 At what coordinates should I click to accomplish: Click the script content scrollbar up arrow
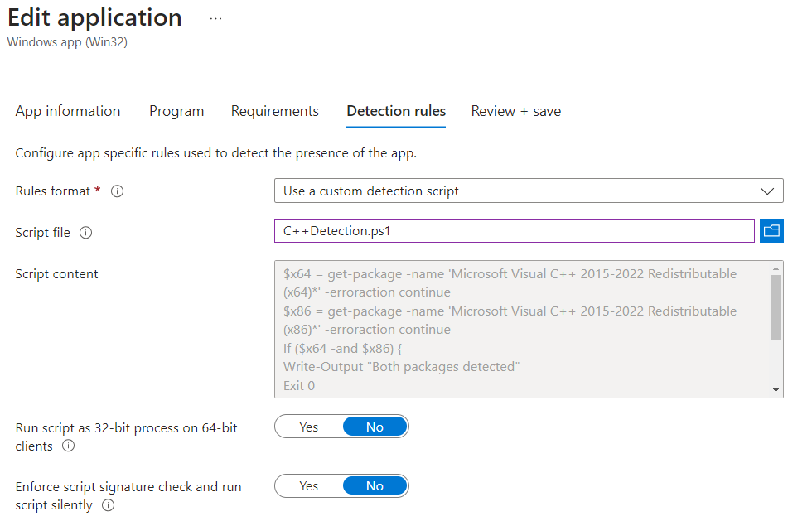[x=776, y=268]
